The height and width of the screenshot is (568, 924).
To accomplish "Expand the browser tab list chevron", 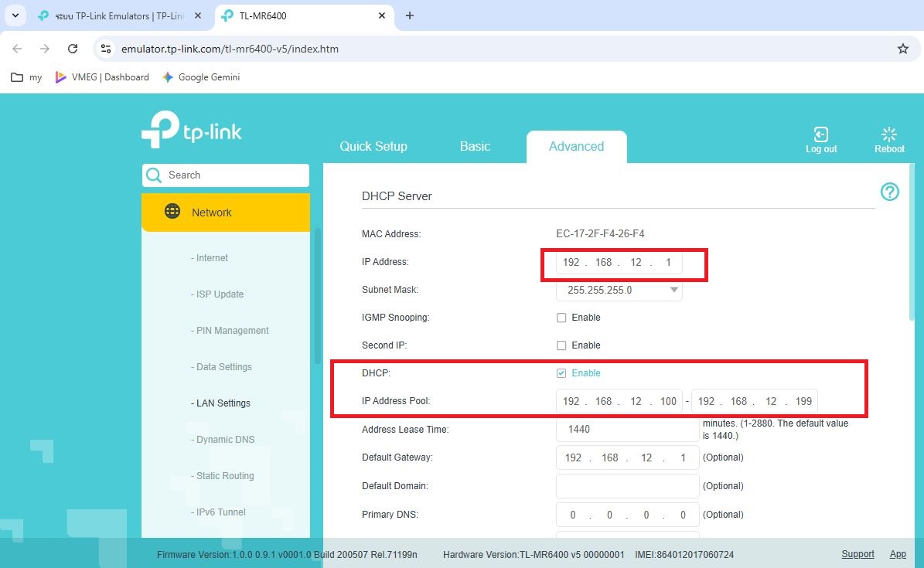I will click(x=15, y=15).
